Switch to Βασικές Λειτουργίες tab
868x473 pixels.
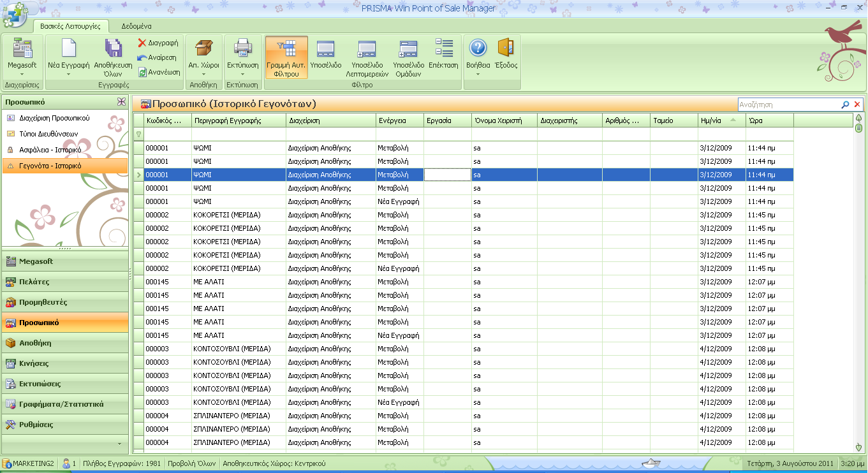(70, 27)
